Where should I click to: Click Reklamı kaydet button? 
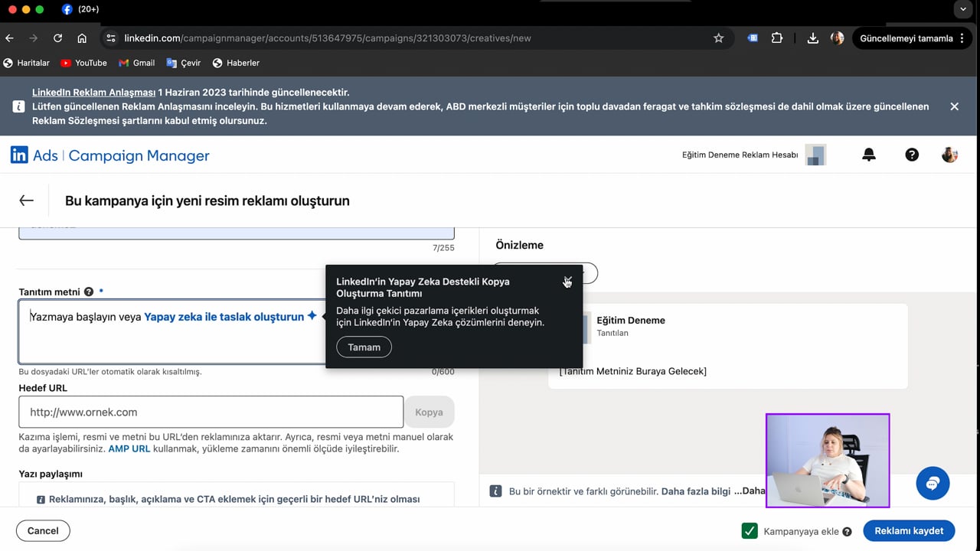click(909, 530)
